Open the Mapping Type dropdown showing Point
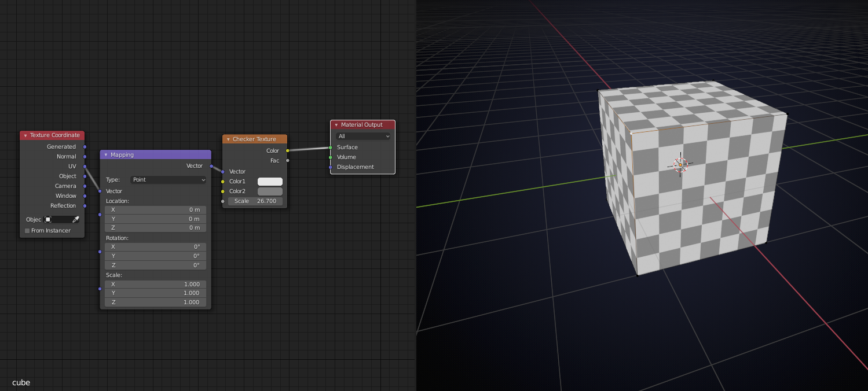The width and height of the screenshot is (868, 391). coord(168,179)
